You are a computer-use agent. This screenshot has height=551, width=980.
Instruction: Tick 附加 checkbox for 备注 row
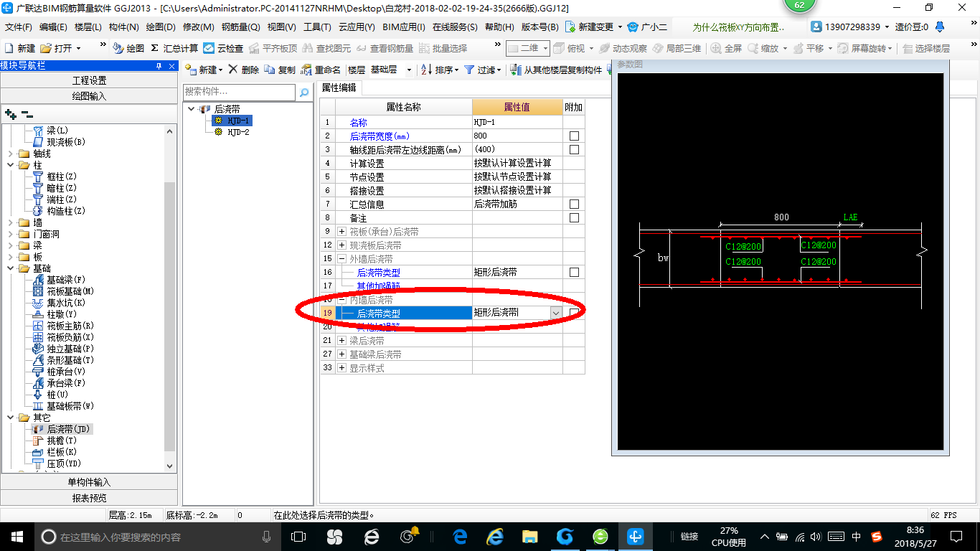coord(574,217)
